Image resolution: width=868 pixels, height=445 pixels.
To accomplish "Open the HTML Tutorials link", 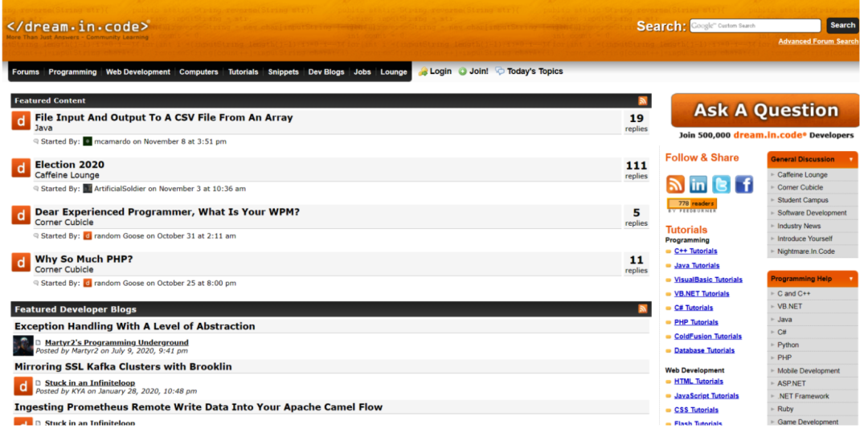I will pos(698,382).
